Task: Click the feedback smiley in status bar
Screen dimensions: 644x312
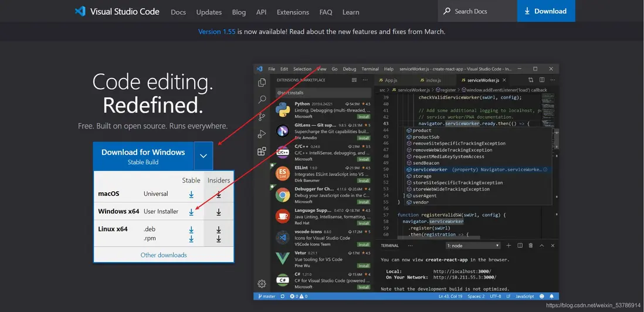Action: click(542, 296)
